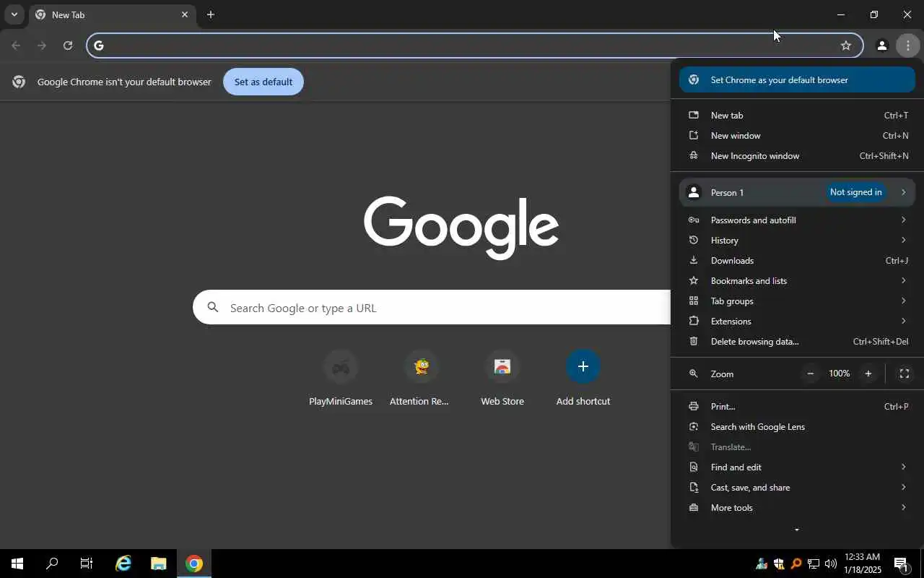
Task: Toggle fullscreen mode icon next to zoom
Action: (x=904, y=374)
